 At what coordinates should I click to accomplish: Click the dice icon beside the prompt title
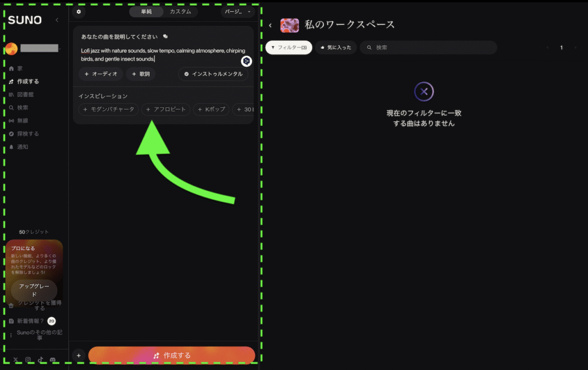(165, 36)
